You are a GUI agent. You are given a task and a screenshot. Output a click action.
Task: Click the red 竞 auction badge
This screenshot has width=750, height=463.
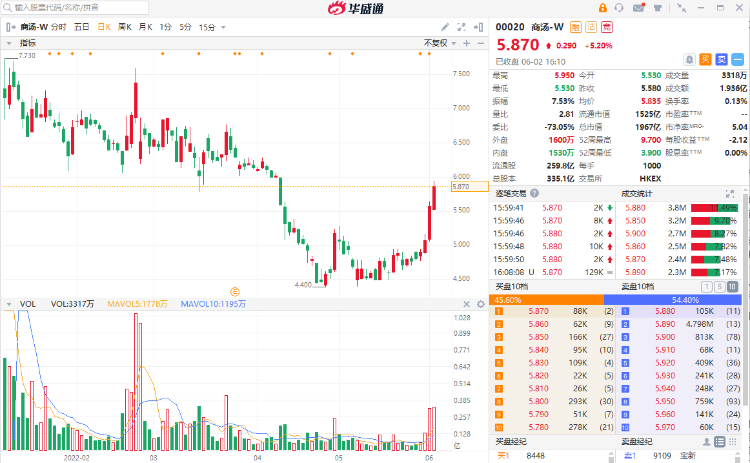click(607, 27)
